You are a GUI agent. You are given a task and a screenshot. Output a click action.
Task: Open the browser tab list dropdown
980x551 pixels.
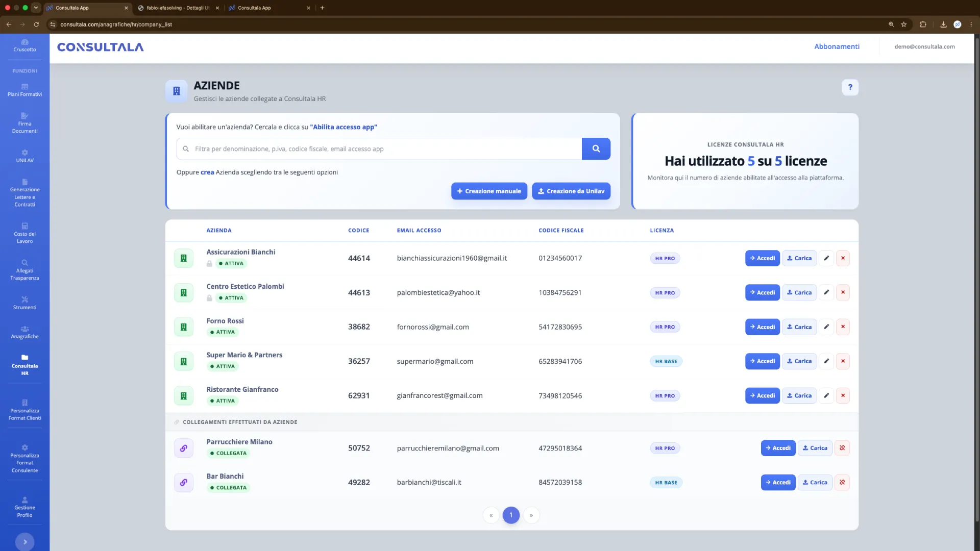click(36, 8)
